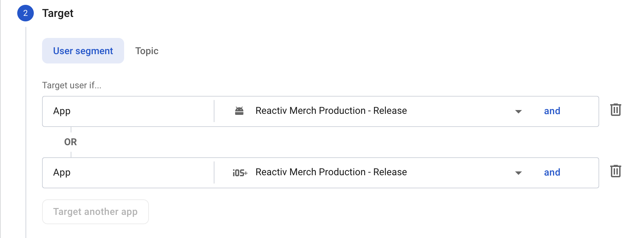Click the Android icon in first condition
This screenshot has height=238, width=644.
(239, 111)
